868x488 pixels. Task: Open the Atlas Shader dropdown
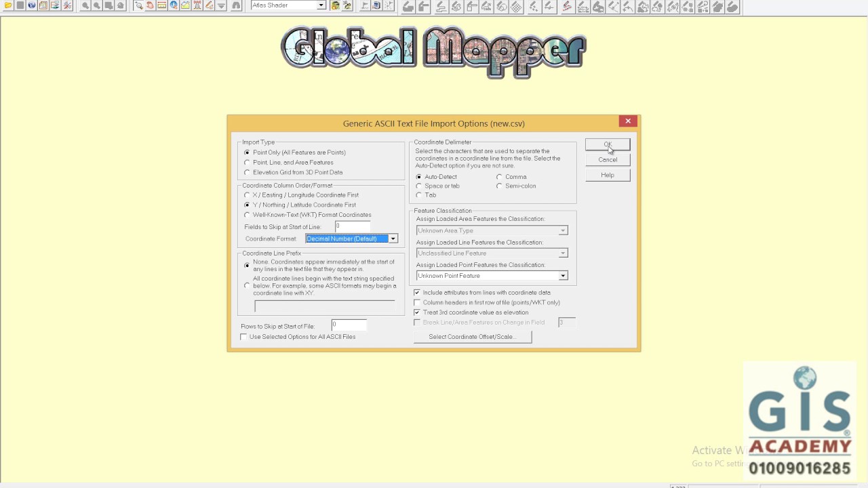coord(321,5)
